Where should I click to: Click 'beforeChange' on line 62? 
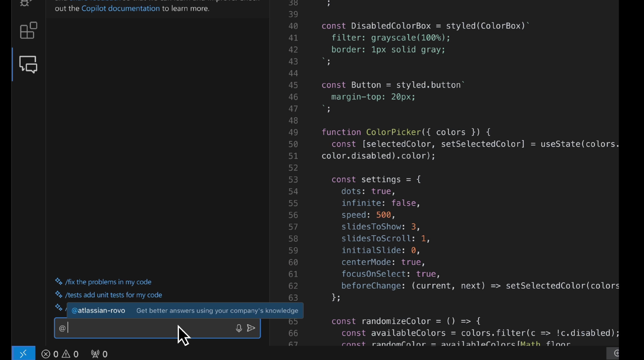(x=371, y=286)
